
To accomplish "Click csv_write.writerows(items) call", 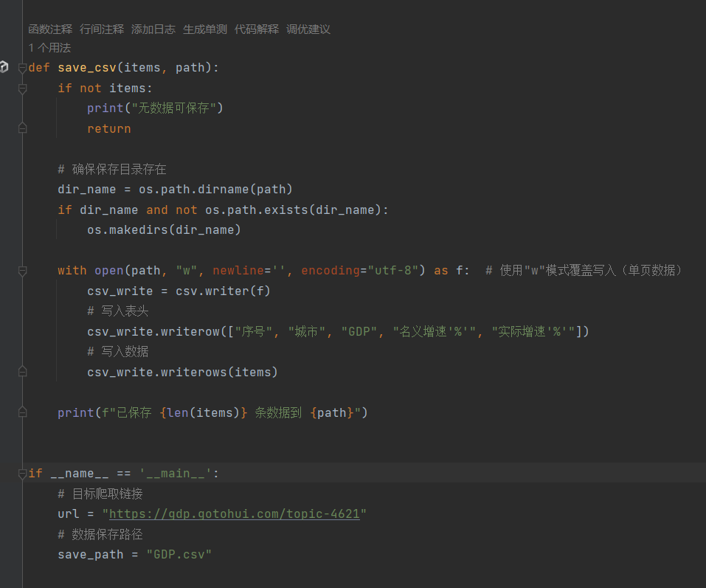I will (182, 373).
